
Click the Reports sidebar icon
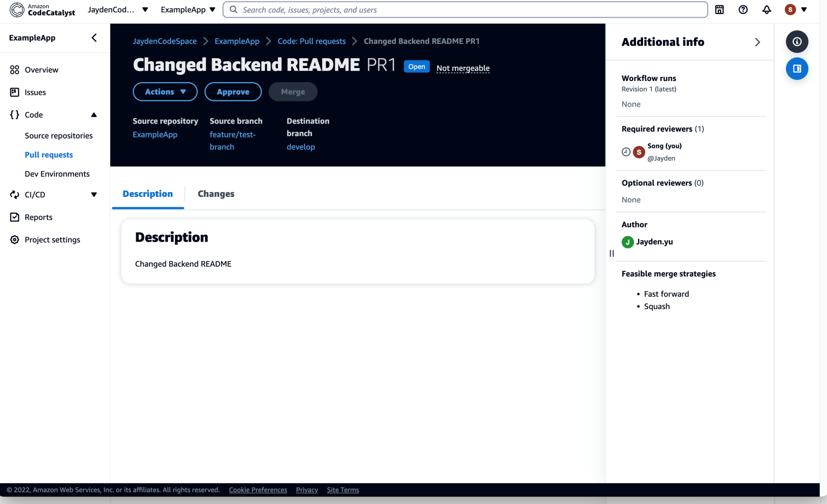pyautogui.click(x=15, y=217)
